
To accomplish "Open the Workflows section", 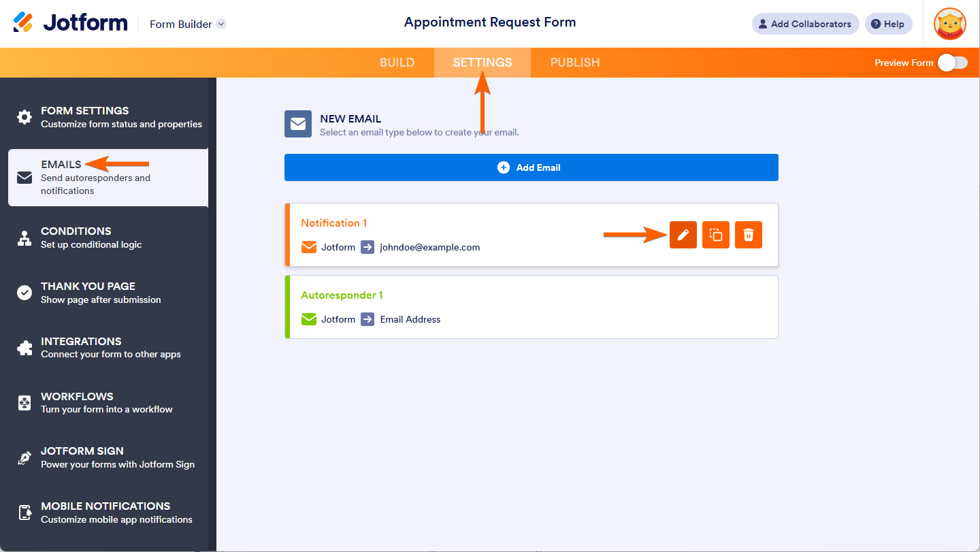I will tap(108, 403).
